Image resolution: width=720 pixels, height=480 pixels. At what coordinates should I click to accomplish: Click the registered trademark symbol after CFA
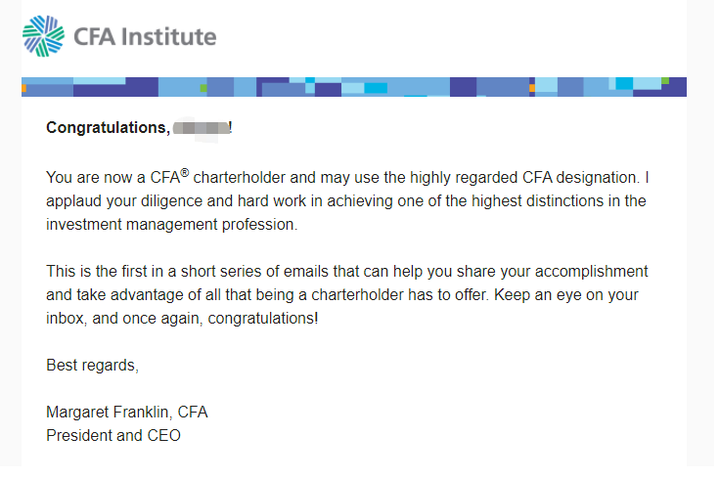(184, 172)
